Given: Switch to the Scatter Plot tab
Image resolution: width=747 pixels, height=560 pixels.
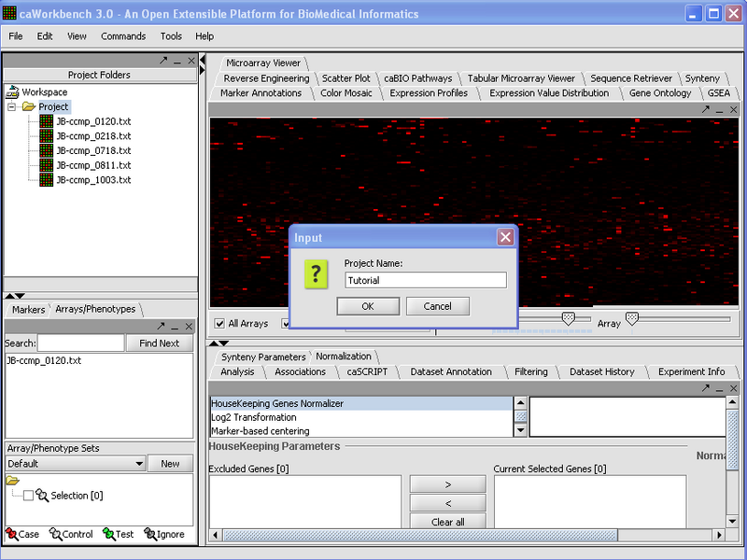Looking at the screenshot, I should click(345, 78).
